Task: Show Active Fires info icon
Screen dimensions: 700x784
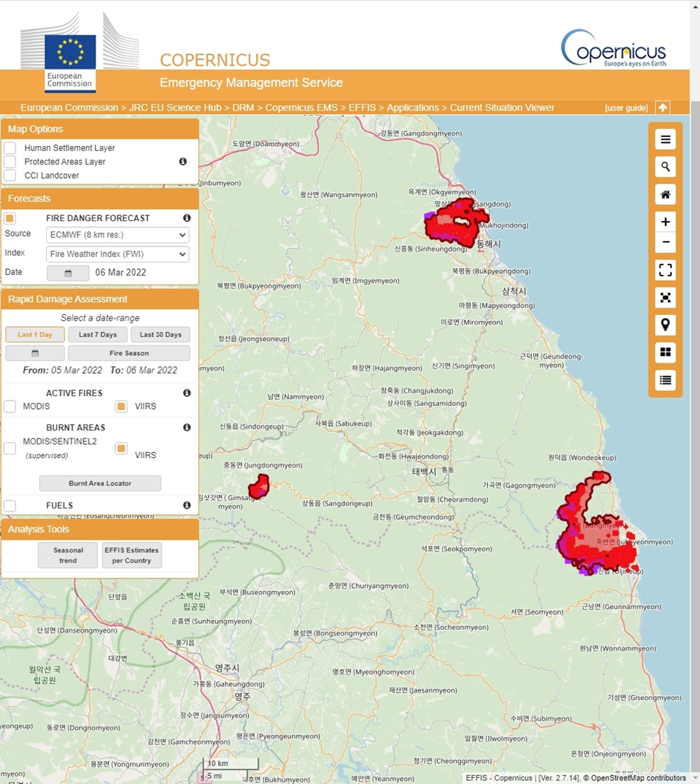Action: pos(187,393)
